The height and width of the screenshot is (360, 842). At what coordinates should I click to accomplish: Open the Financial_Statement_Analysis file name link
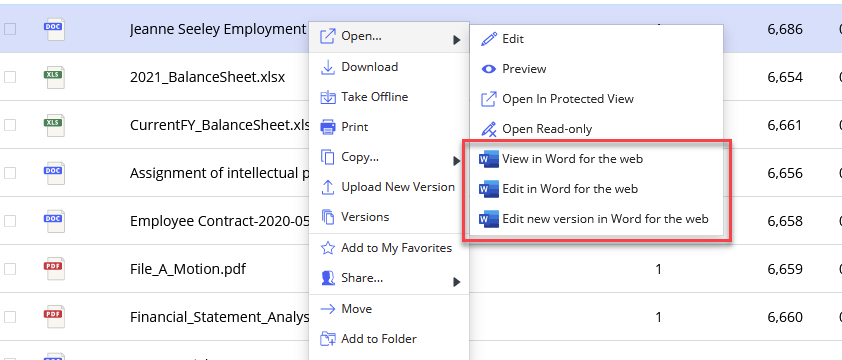click(220, 317)
